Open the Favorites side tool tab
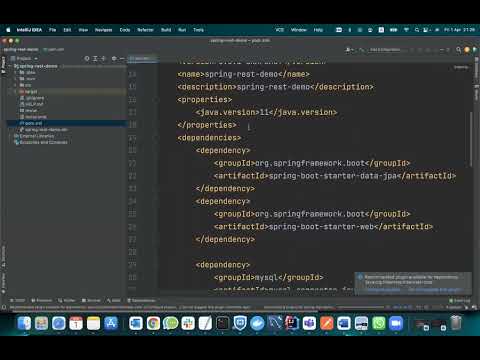 pos(3,283)
